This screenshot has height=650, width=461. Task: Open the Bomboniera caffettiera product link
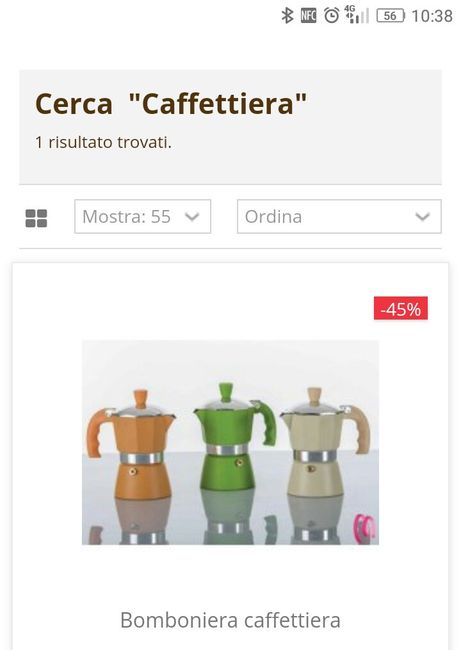coord(230,620)
